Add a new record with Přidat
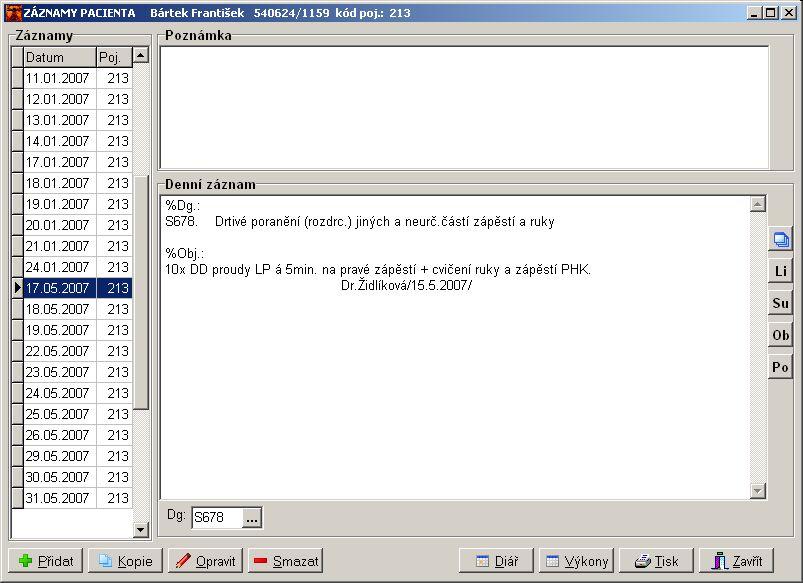Screen dimensions: 803x583 point(46,561)
